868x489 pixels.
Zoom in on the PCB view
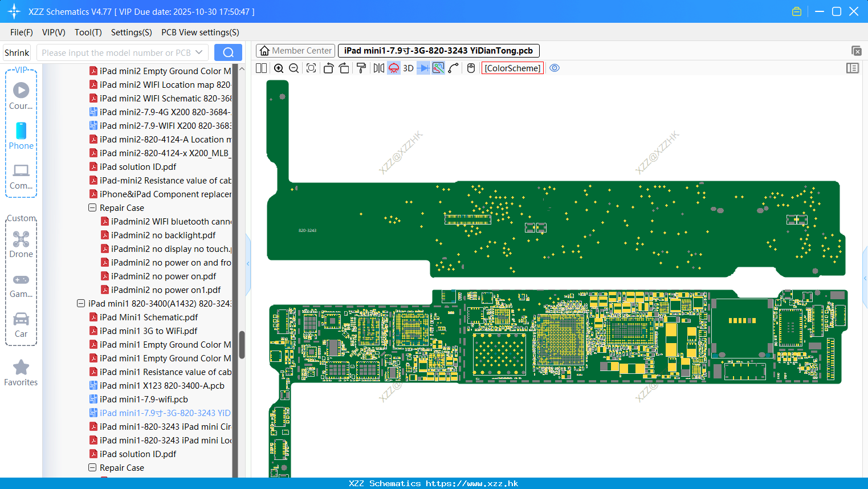coord(279,68)
